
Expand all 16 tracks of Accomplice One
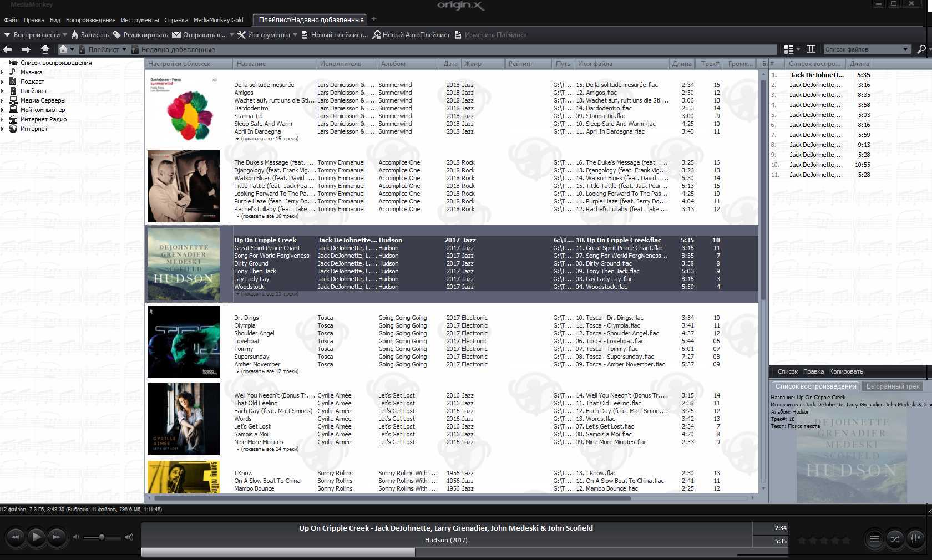pos(267,216)
